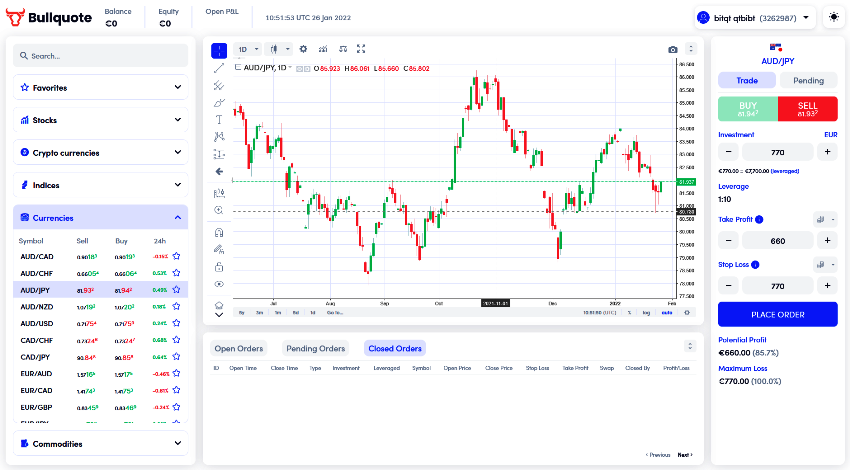Open the account selector dropdown
Viewport: 850px width, 470px height.
coord(755,18)
